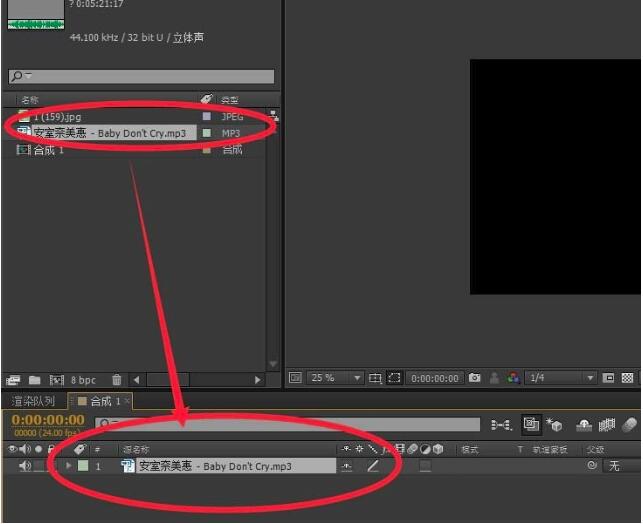This screenshot has width=643, height=524.
Task: Open the 1/4 resolution dropdown
Action: pyautogui.click(x=561, y=378)
